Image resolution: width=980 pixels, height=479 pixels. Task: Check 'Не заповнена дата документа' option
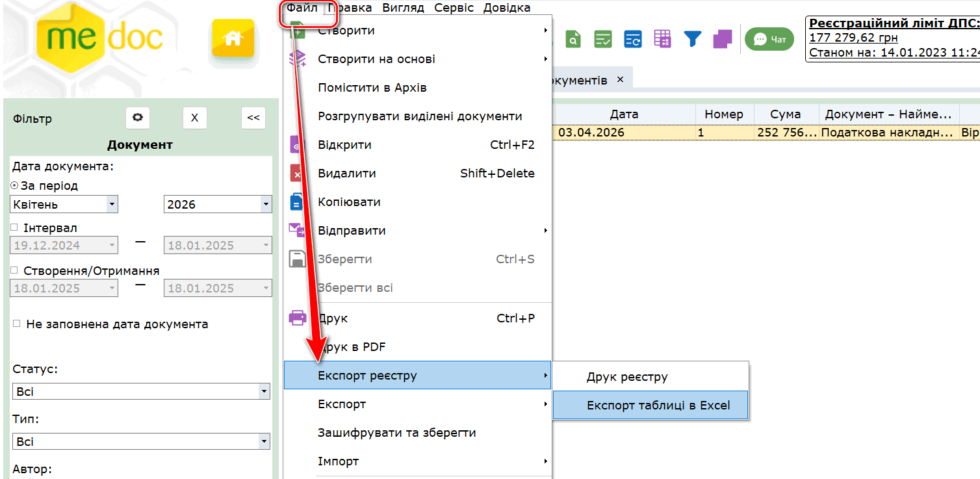pyautogui.click(x=16, y=324)
